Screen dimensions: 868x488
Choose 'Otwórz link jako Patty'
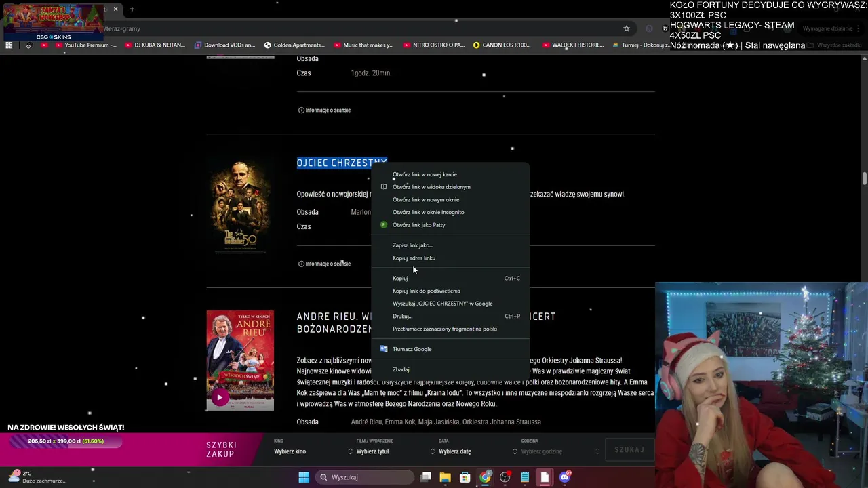[450, 225]
